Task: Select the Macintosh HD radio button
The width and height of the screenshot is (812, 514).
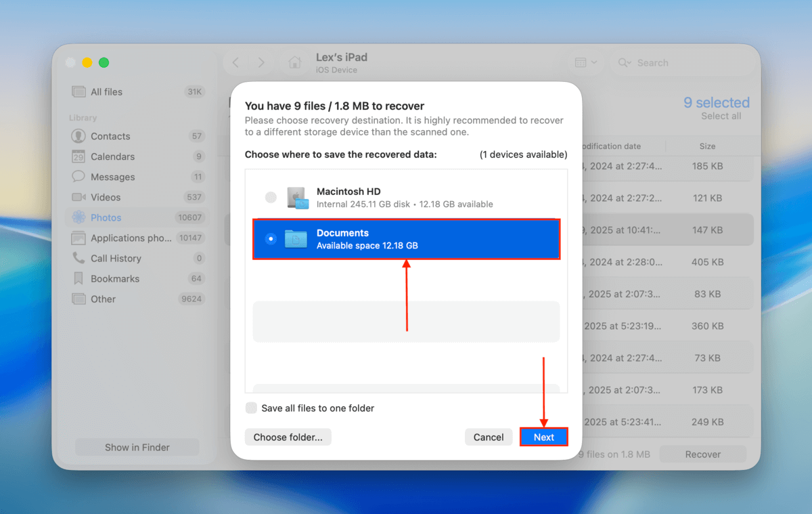Action: [x=271, y=197]
